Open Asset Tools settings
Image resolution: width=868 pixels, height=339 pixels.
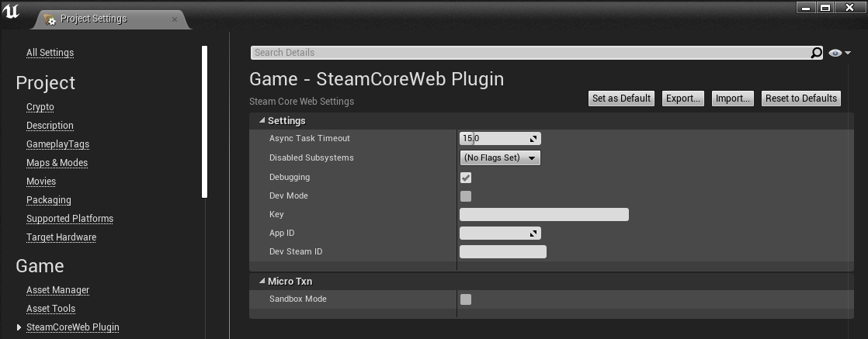pyautogui.click(x=50, y=309)
